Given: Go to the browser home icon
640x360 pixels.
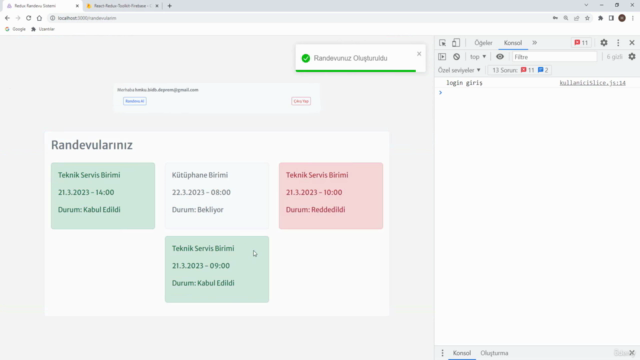Looking at the screenshot, I should [x=39, y=18].
